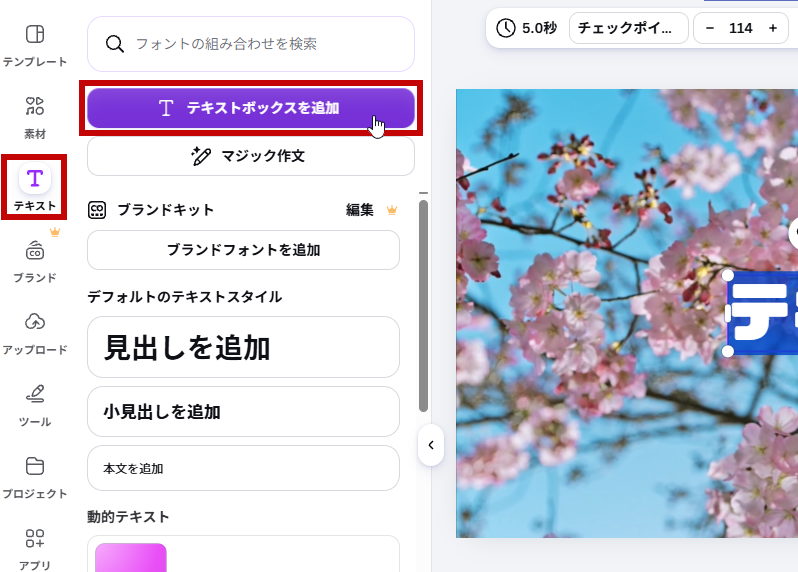Click the 114 font size value
Image resolution: width=798 pixels, height=572 pixels.
click(x=740, y=28)
